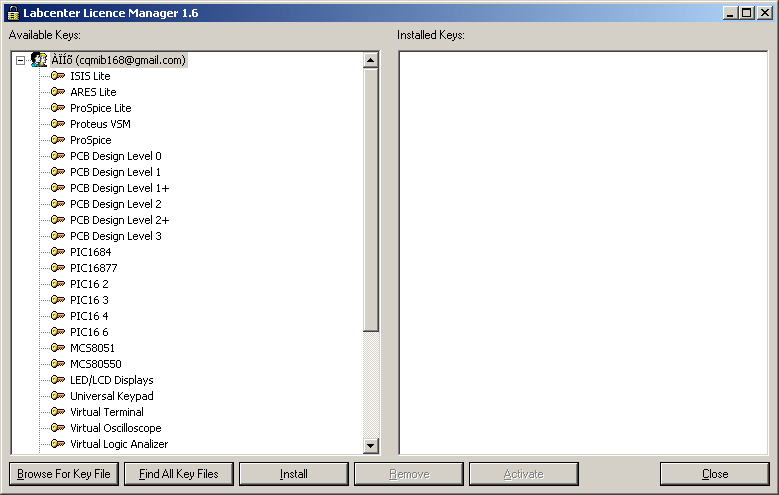The height and width of the screenshot is (495, 779).
Task: Click key icon next to PCB Design Level 1+
Action: pyautogui.click(x=58, y=188)
